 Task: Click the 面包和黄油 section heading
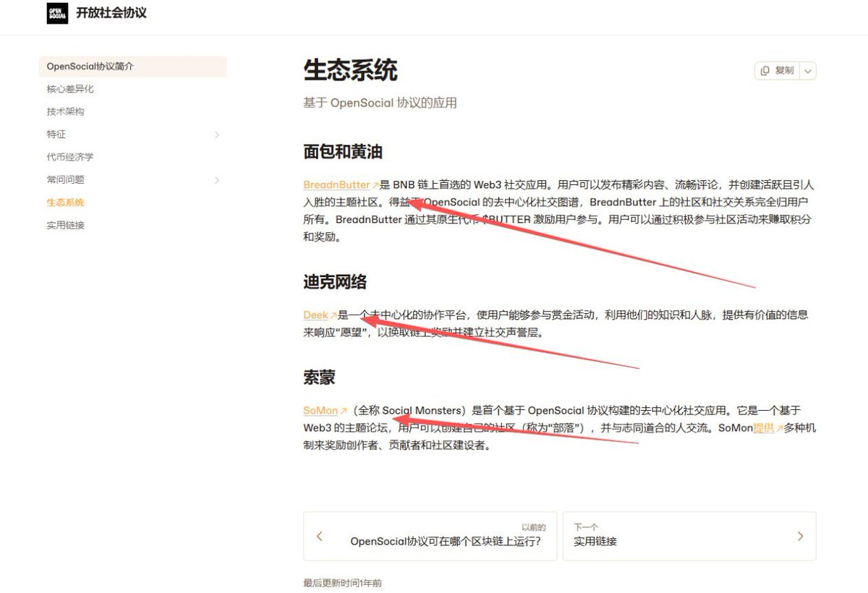click(343, 152)
